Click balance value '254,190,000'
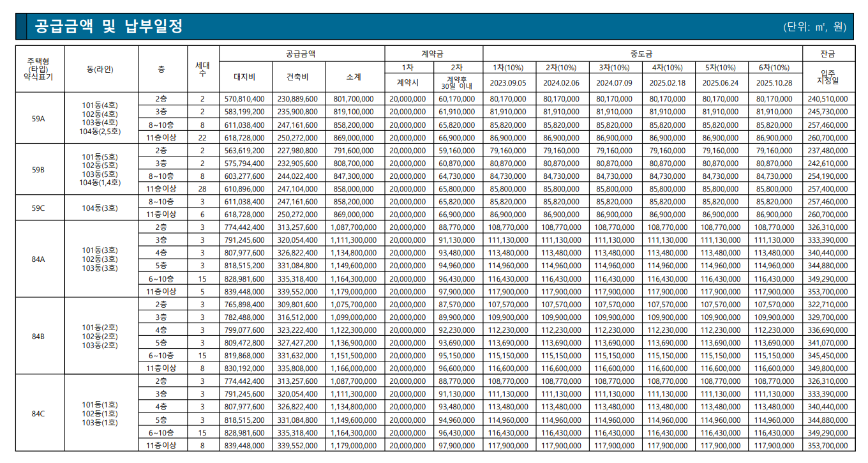Screen dimensions: 868x463 pyautogui.click(x=828, y=176)
